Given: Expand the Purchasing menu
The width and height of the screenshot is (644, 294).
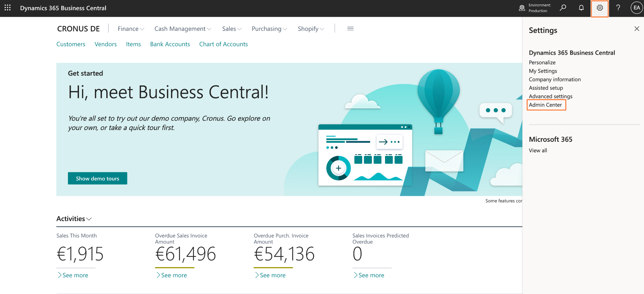Looking at the screenshot, I should 269,29.
